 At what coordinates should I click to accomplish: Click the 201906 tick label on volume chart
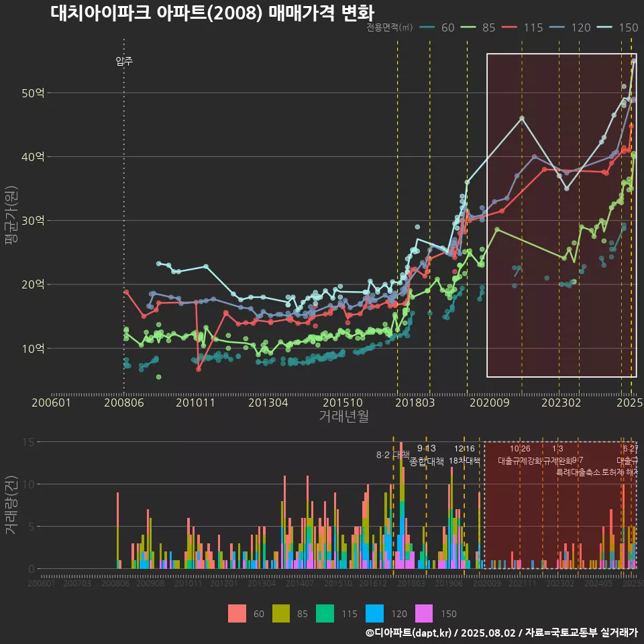pyautogui.click(x=449, y=583)
